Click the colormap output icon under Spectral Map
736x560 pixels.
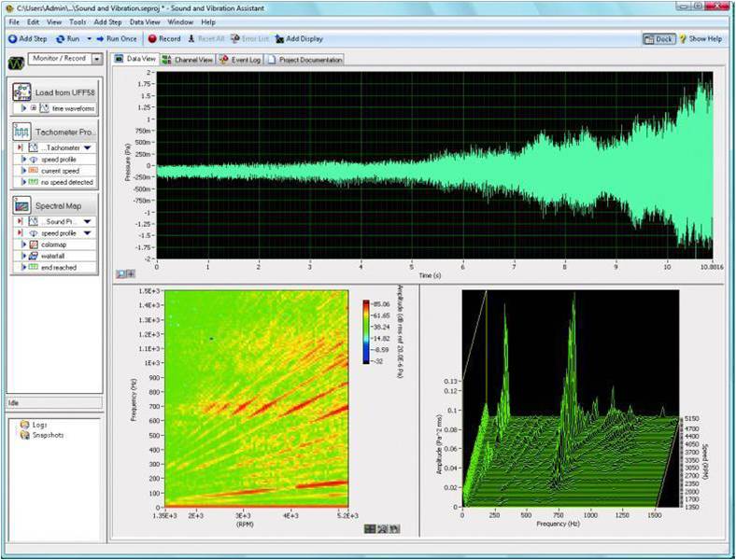pos(34,245)
